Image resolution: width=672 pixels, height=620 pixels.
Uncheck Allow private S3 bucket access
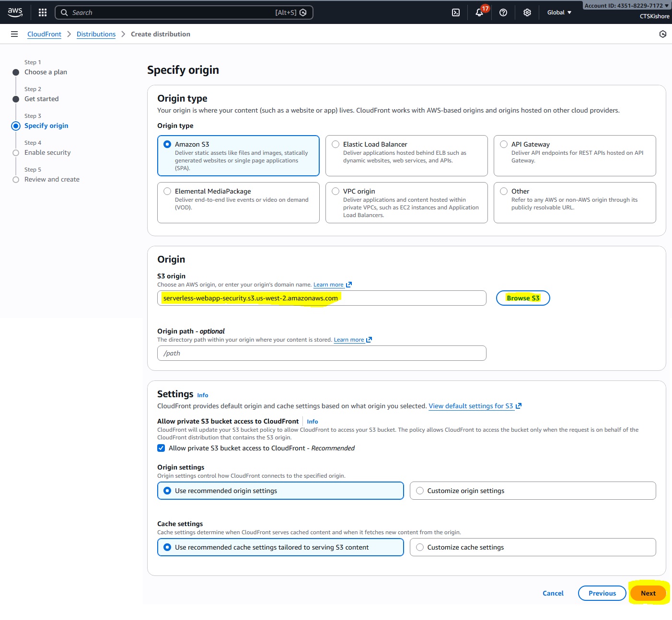point(162,448)
